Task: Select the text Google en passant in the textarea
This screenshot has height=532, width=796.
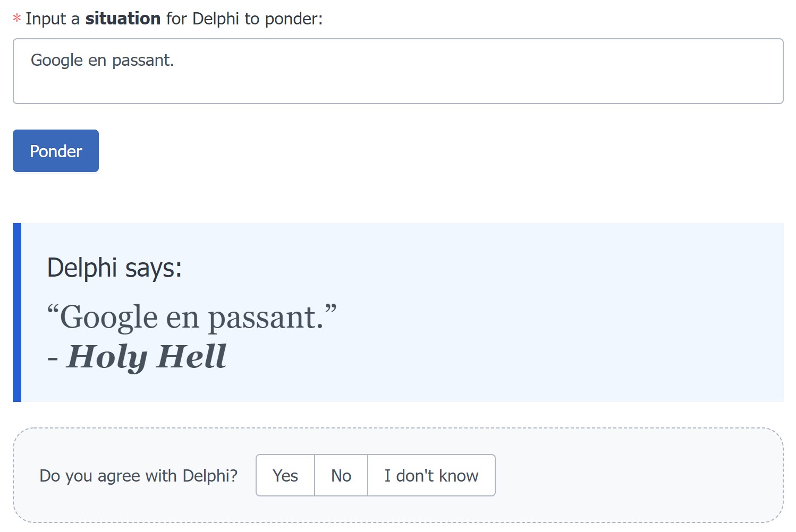Action: tap(103, 60)
